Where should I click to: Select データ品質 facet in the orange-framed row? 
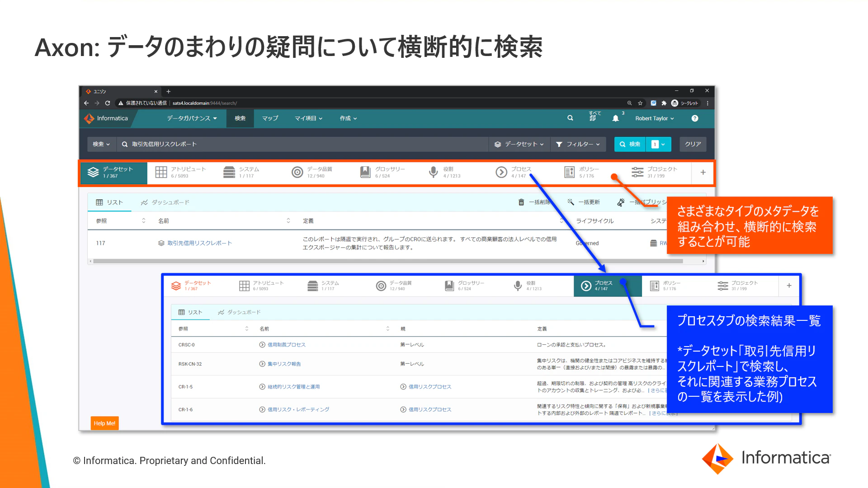tap(312, 173)
